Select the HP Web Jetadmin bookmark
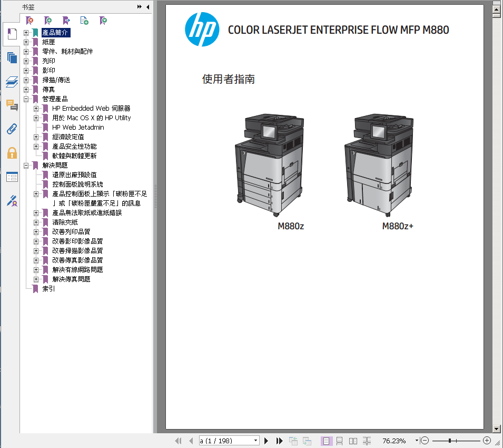The width and height of the screenshot is (503, 448). [x=78, y=128]
